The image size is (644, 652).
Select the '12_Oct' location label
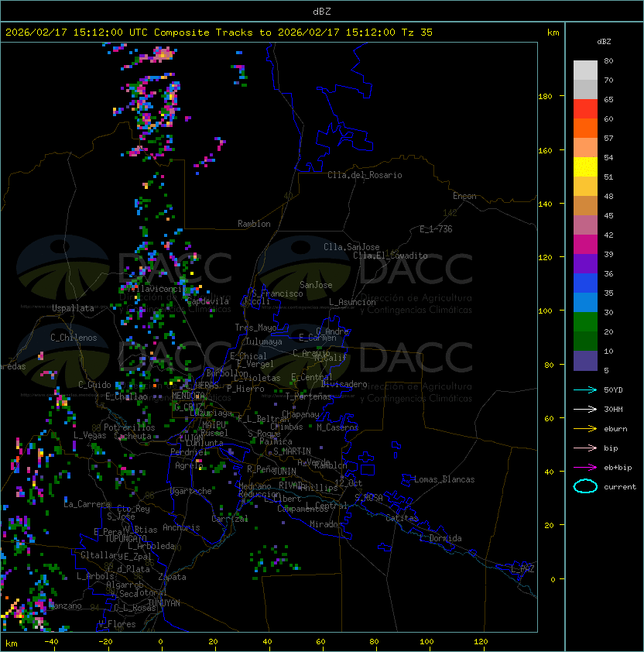[x=348, y=483]
